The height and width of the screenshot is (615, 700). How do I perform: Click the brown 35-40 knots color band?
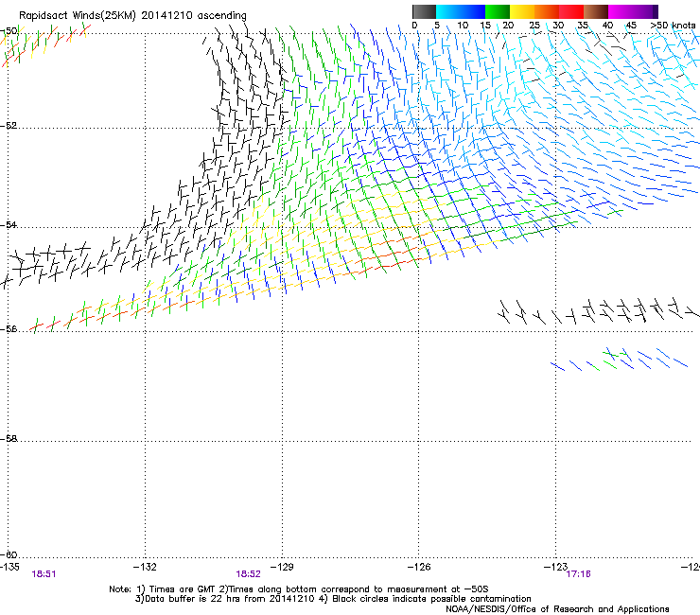pos(596,11)
